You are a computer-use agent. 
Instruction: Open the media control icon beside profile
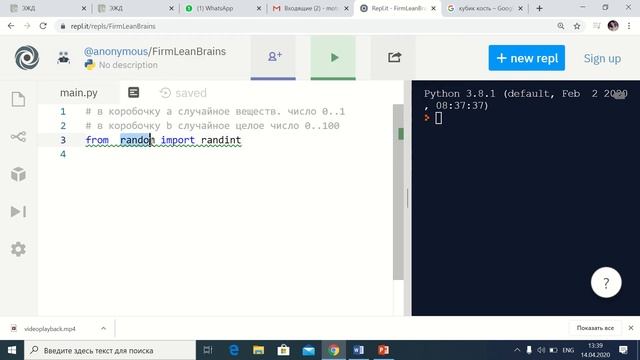pos(596,26)
